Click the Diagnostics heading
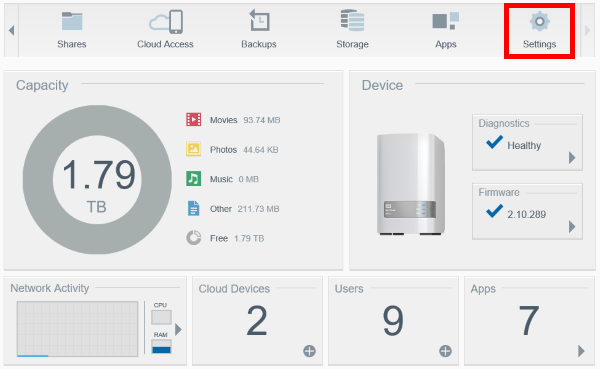 click(504, 124)
